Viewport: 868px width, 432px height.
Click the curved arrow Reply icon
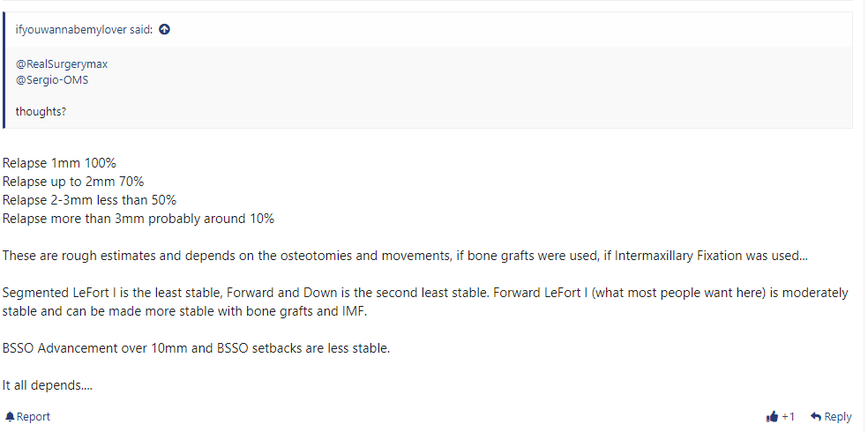point(815,416)
